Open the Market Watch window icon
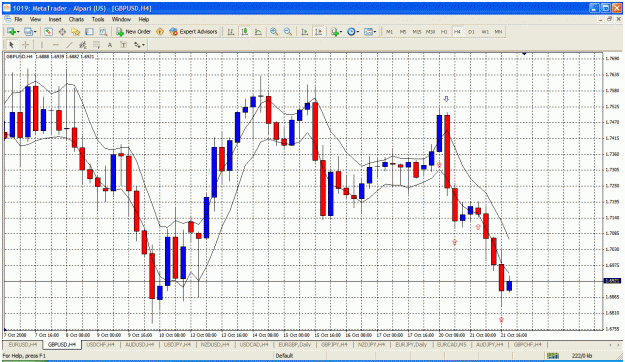Screen dimensions: 625x362 coord(48,32)
